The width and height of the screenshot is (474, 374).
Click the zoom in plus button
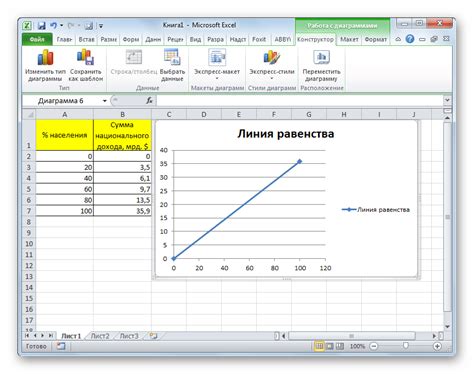437,346
